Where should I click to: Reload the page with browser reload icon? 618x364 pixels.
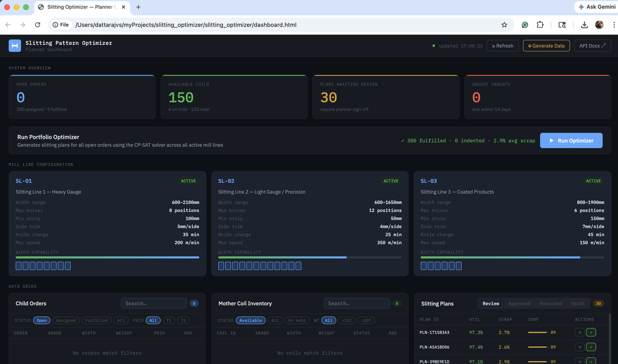[38, 25]
